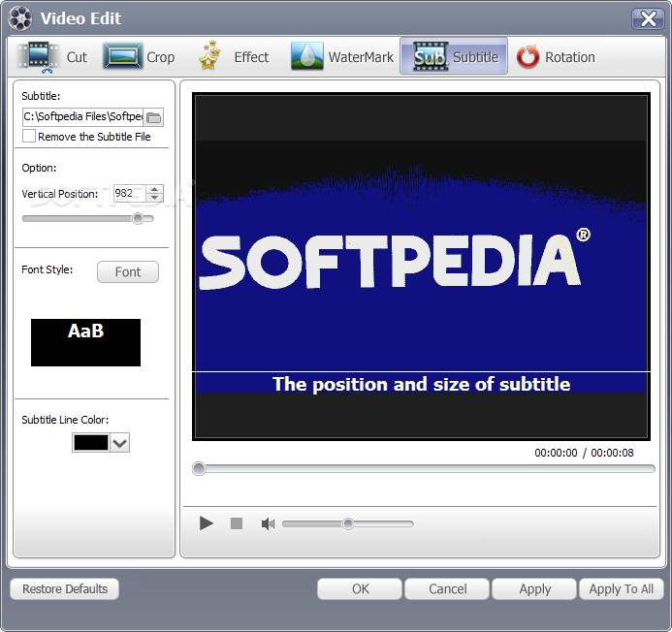The image size is (672, 632).
Task: Click the Apply button
Action: tap(534, 589)
